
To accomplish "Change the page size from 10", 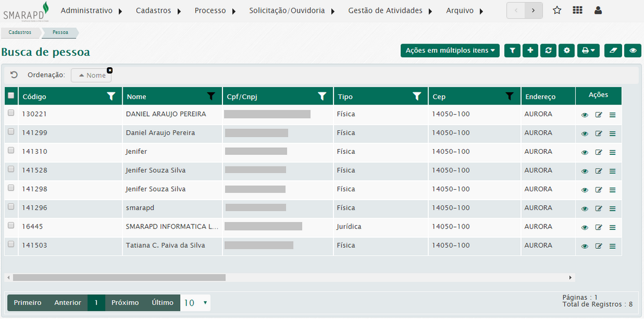I will [x=195, y=303].
